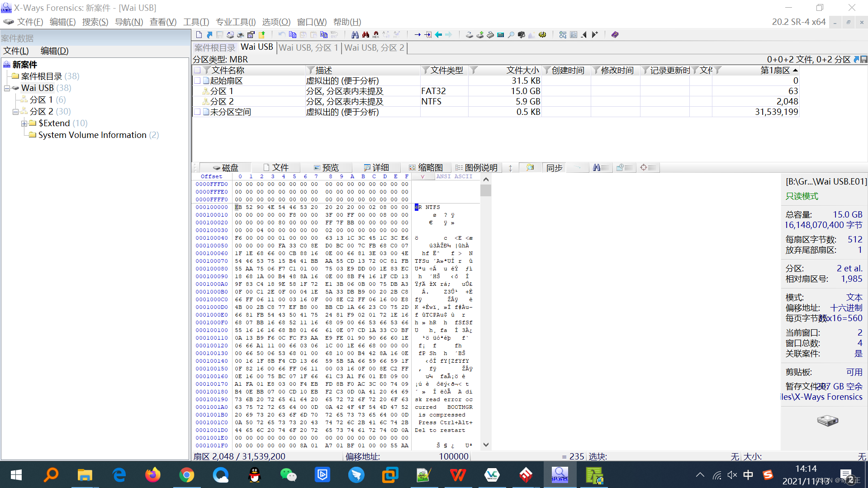Switch to Wai USB, 分区 1 tab

(308, 47)
